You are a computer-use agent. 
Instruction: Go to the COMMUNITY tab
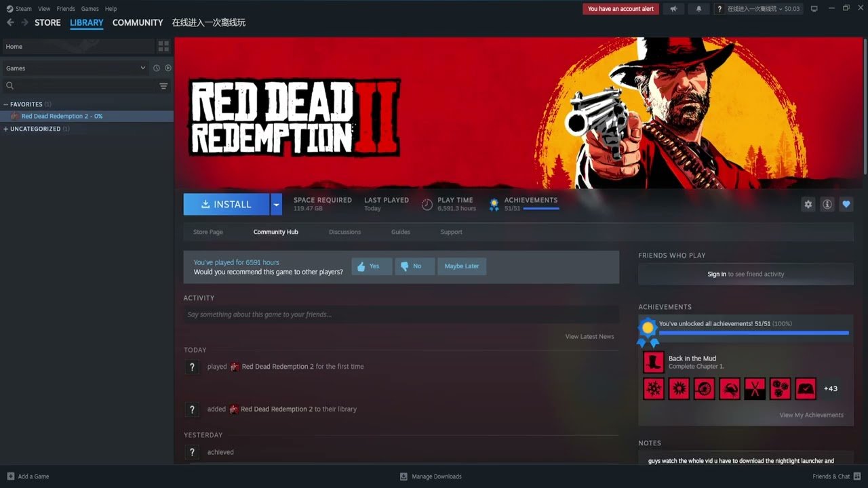point(138,22)
